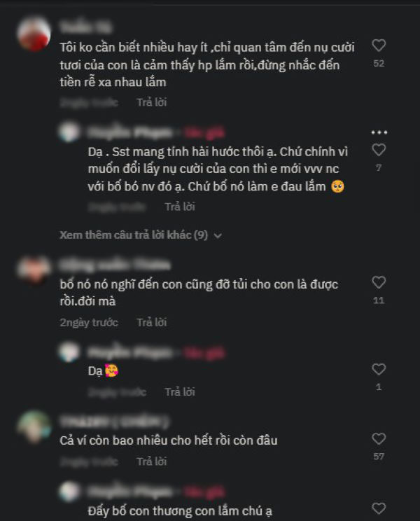Reply to the "Chứ bố nó làm e đau" comment
This screenshot has height=521, width=420.
tap(180, 207)
